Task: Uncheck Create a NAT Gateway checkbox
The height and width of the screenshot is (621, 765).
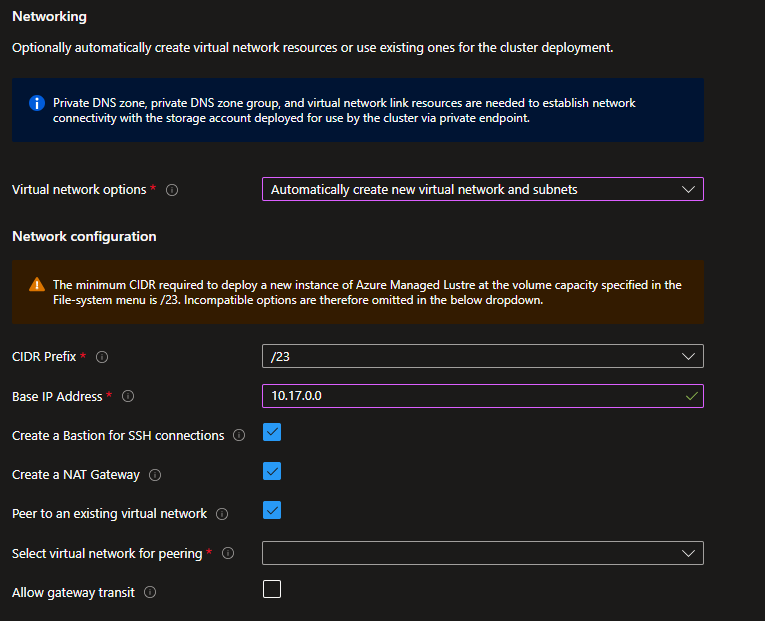Action: tap(272, 472)
